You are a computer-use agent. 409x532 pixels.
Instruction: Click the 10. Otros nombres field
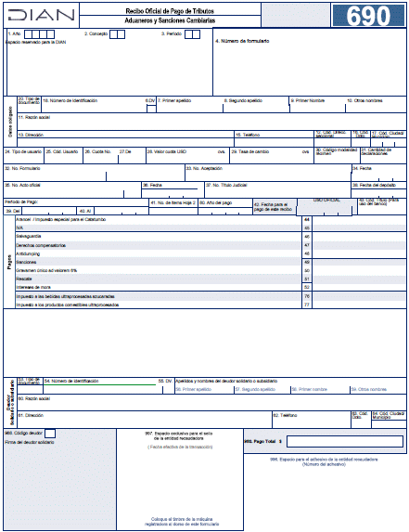[376, 105]
